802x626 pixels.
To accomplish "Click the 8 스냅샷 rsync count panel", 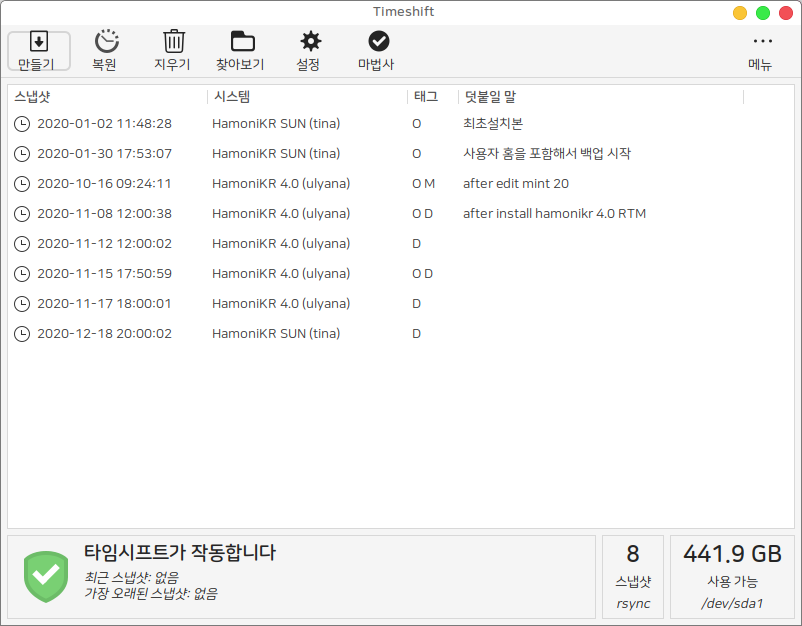I will 632,577.
